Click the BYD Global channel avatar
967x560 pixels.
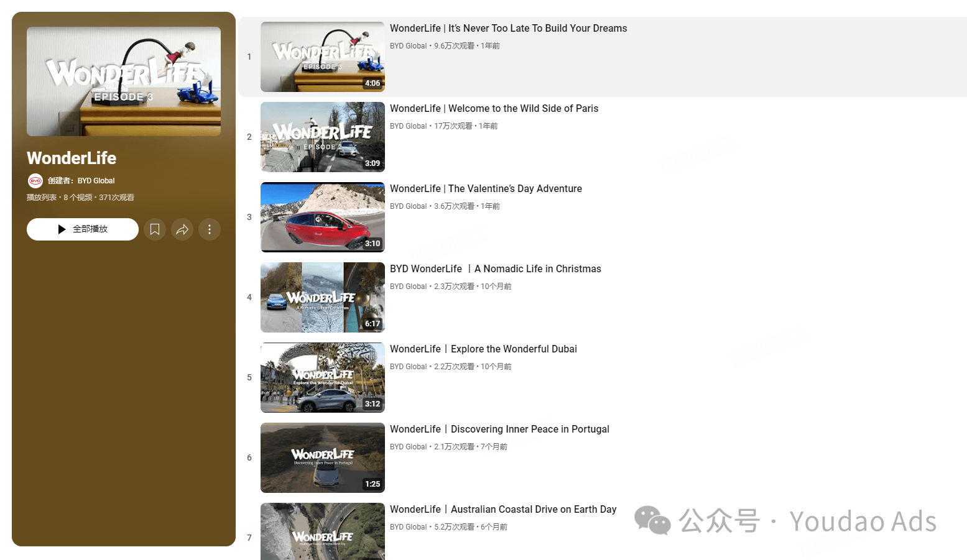click(x=35, y=181)
